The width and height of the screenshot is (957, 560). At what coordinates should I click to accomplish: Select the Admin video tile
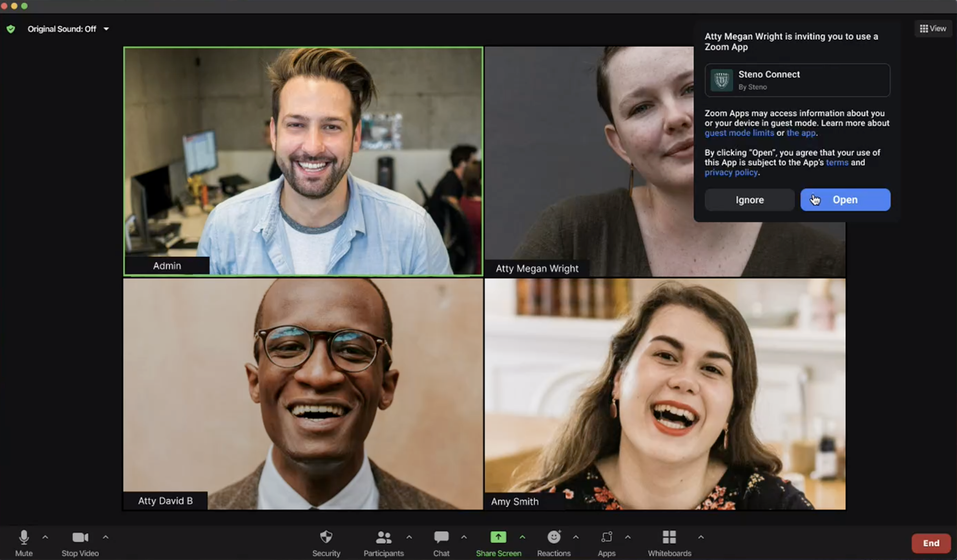pos(303,161)
